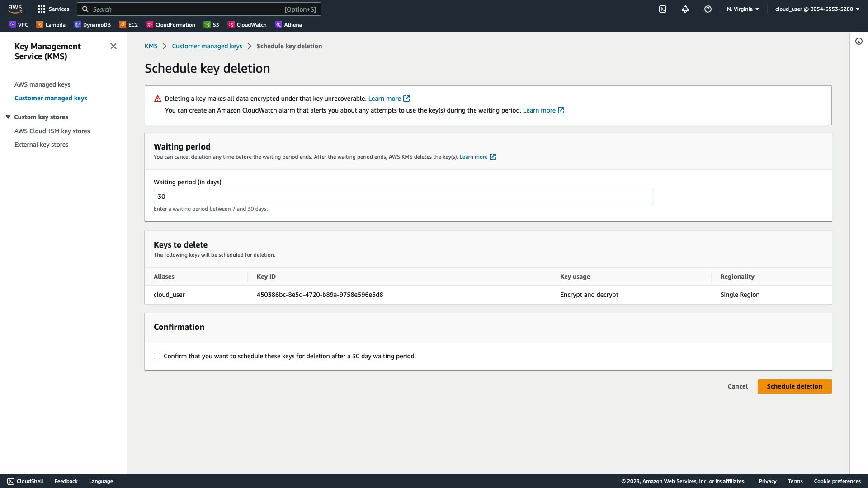Click the waiting period days field
Viewport: 868px width, 488px height.
(x=403, y=196)
